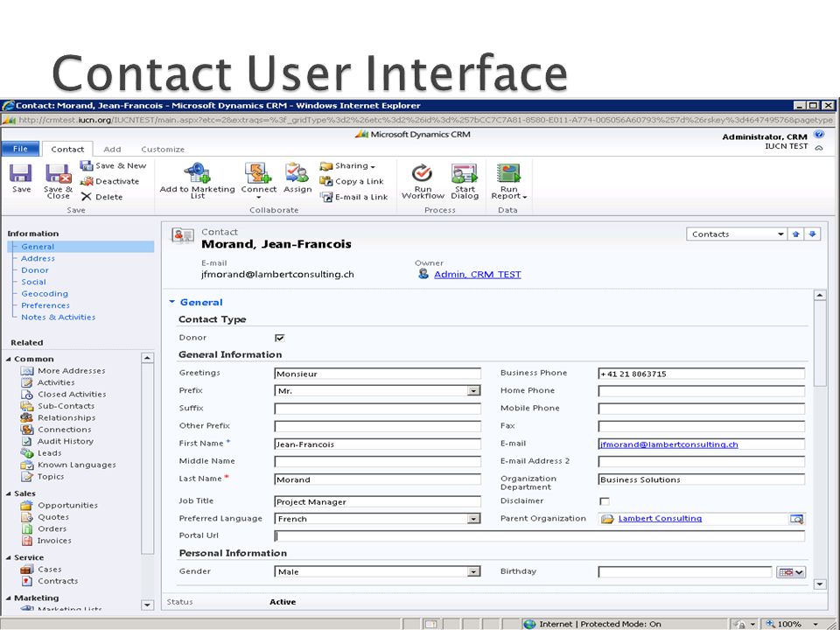
Task: Deactivate this contact record
Action: pyautogui.click(x=110, y=181)
